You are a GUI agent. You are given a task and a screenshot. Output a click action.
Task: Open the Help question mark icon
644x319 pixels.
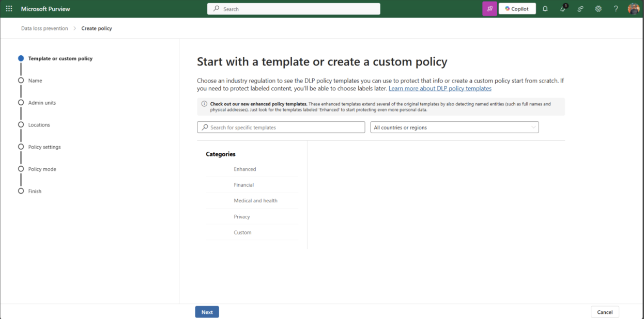point(616,9)
